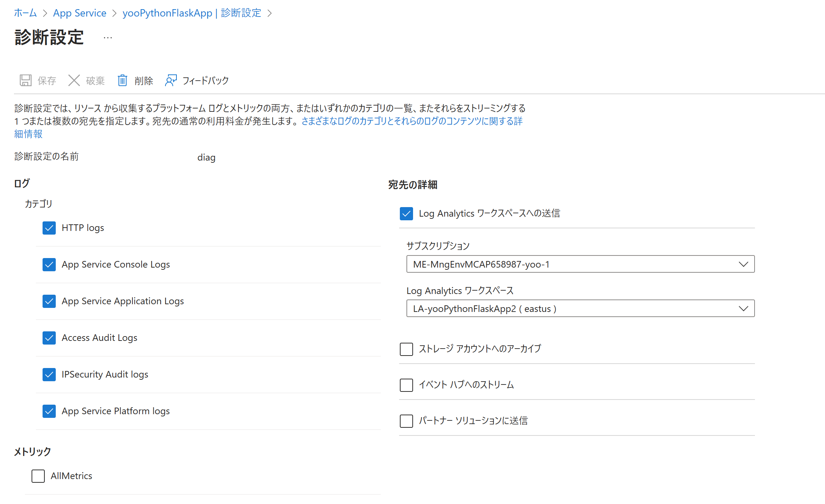825x504 pixels.
Task: Go to ホーム breadcrumb
Action: click(25, 13)
